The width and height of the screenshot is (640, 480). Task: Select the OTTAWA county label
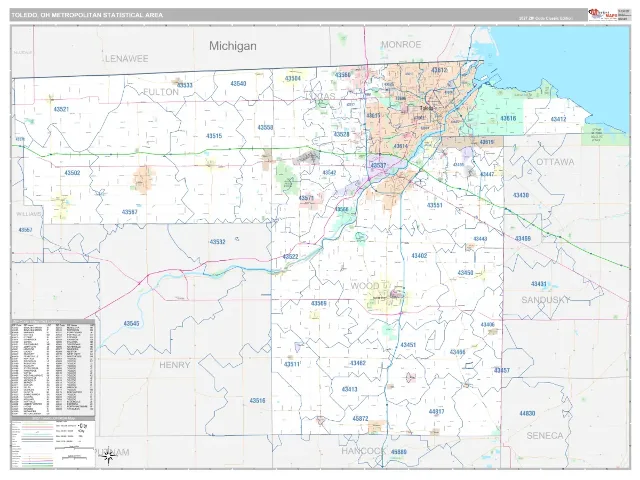555,162
